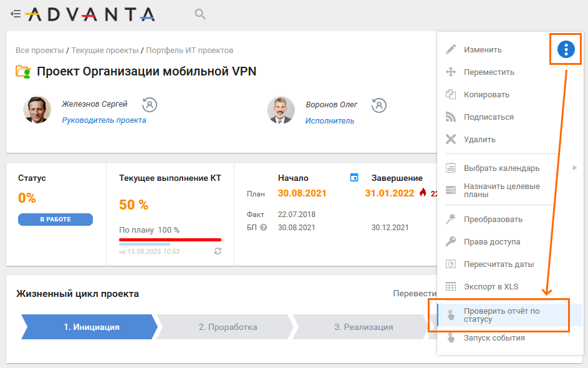
Task: Click the В РАБОТЕ status button
Action: point(55,220)
